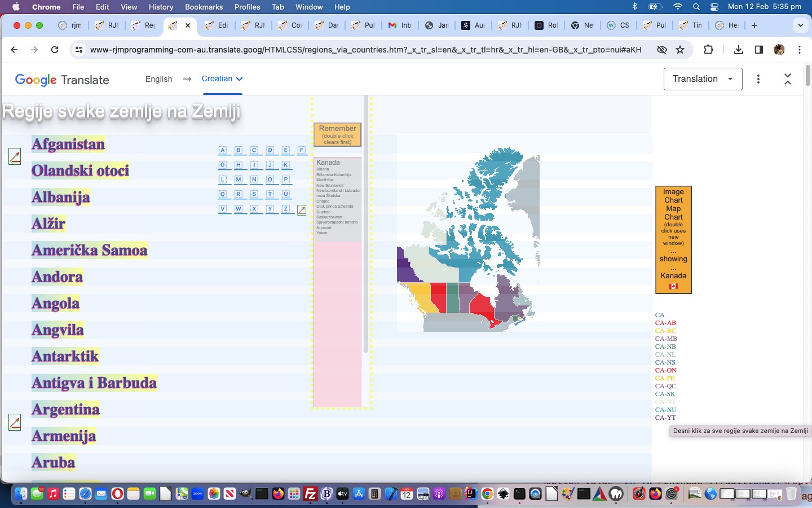Click the eye-slash tracking icon in address bar

(662, 50)
